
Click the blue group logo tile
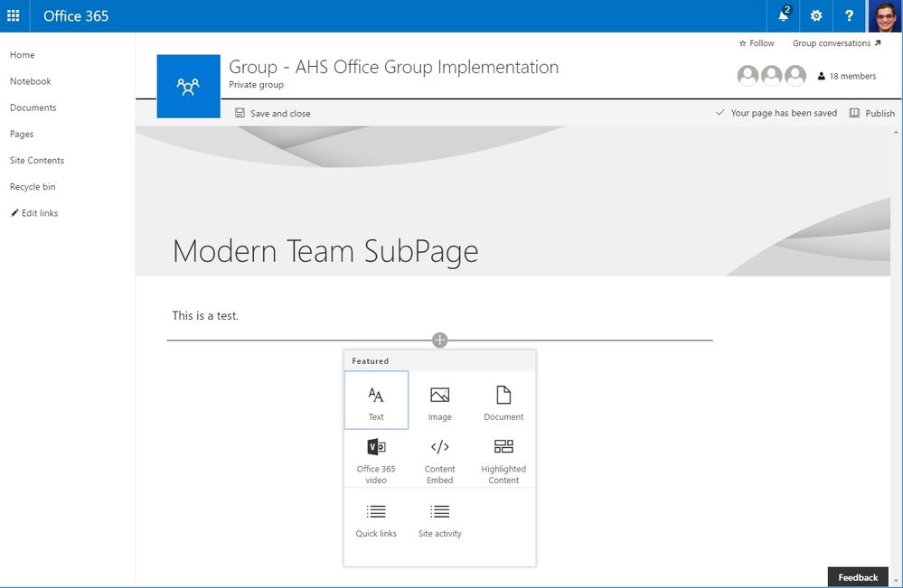pos(188,87)
